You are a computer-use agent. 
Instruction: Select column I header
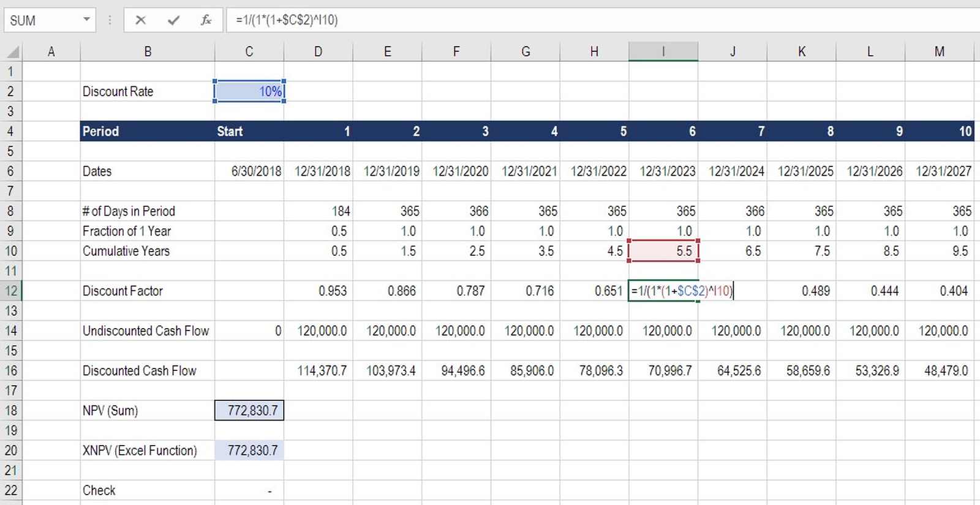click(x=663, y=52)
